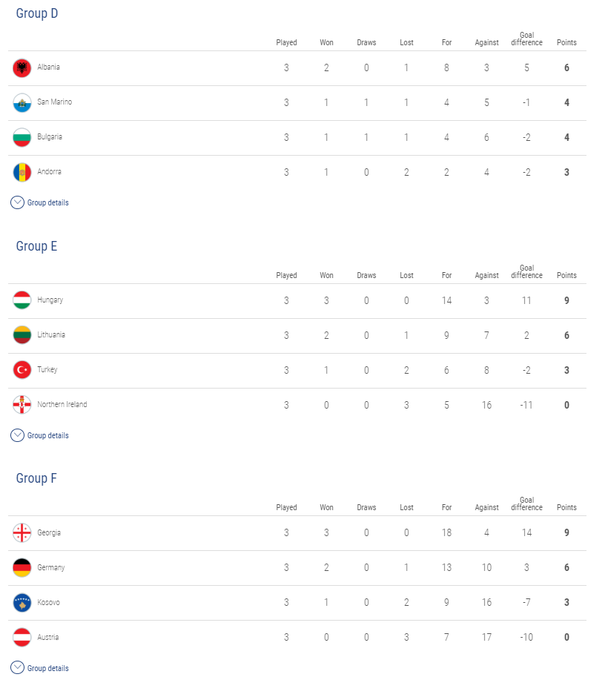
Task: Click the Andorra flag icon
Action: click(22, 172)
